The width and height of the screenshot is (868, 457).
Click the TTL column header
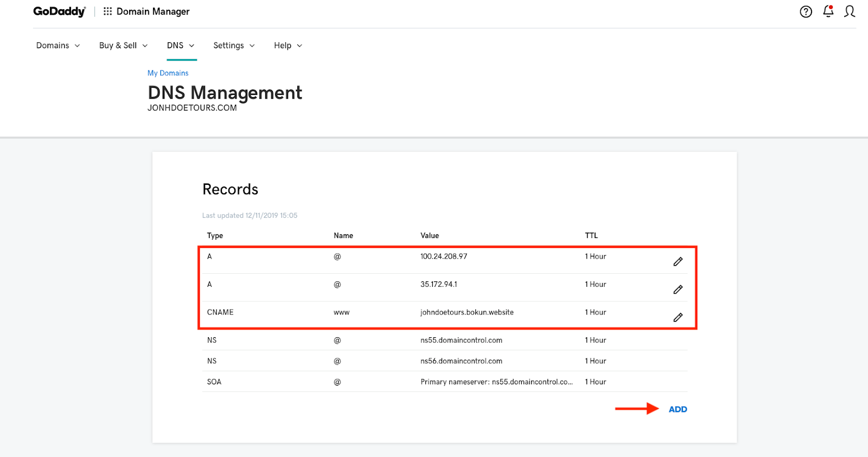click(591, 235)
